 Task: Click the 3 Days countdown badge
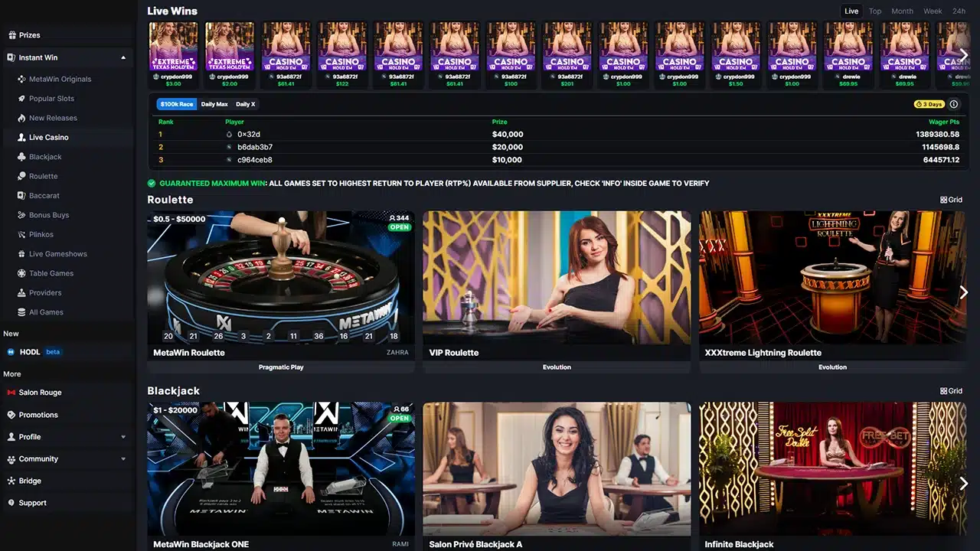click(929, 104)
